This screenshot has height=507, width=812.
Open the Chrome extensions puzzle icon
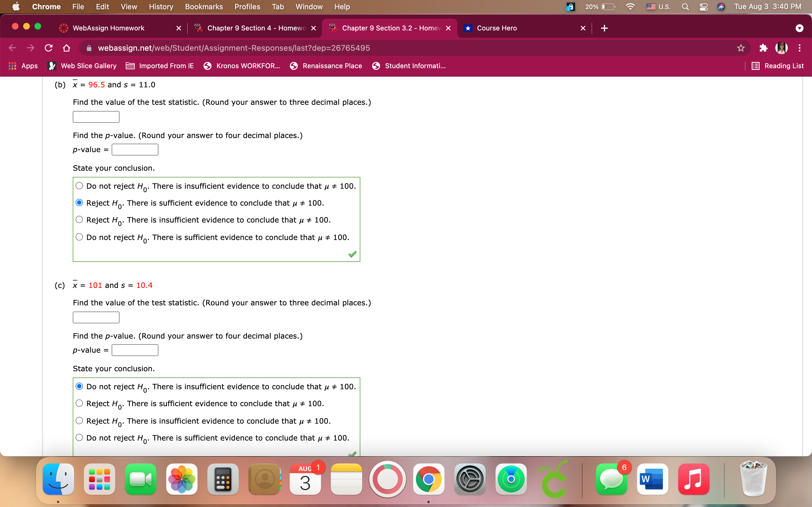tap(763, 48)
